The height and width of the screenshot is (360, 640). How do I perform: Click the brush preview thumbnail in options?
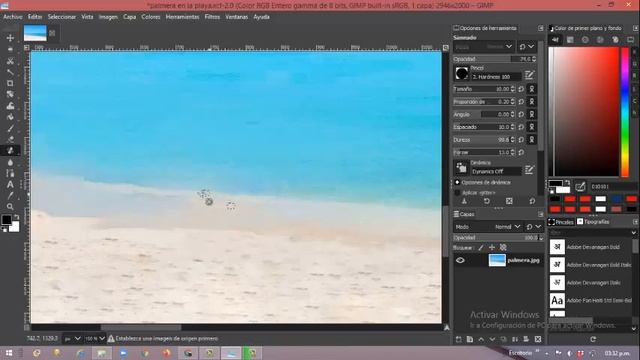(462, 73)
